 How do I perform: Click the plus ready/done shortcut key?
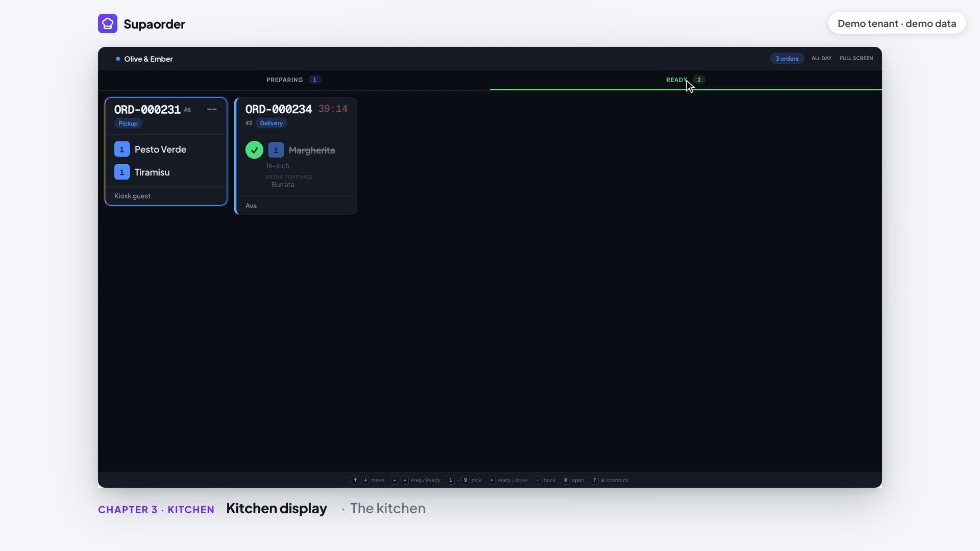pos(492,480)
